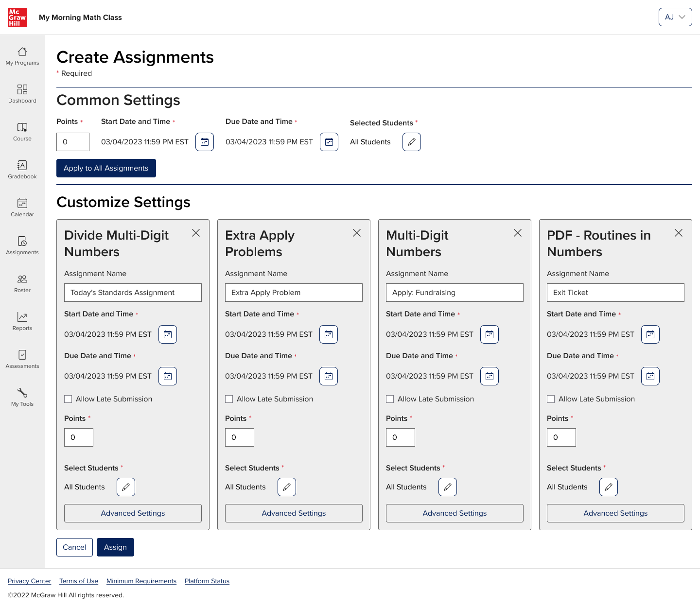Click the Today's Standards Assignment name field
Image resolution: width=700 pixels, height=608 pixels.
click(133, 293)
